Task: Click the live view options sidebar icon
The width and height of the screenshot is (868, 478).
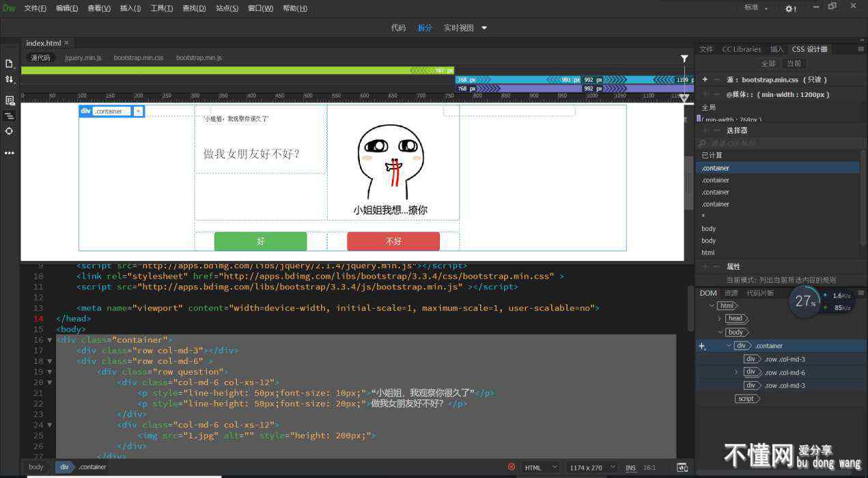Action: (x=9, y=100)
